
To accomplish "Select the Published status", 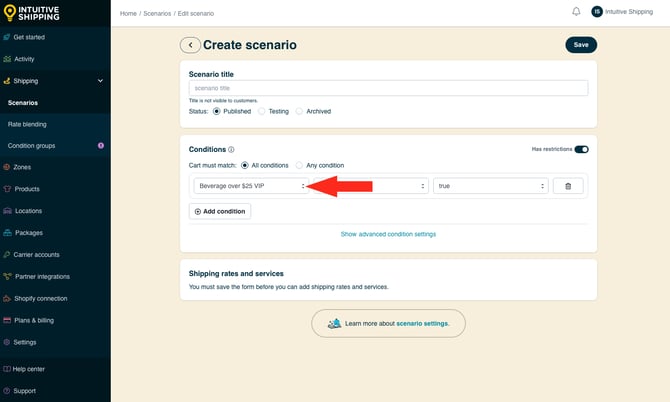I will coord(217,112).
